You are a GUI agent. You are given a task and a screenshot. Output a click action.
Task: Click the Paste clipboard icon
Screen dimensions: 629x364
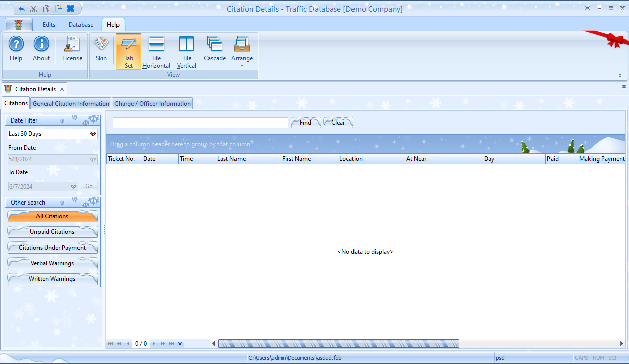point(59,9)
